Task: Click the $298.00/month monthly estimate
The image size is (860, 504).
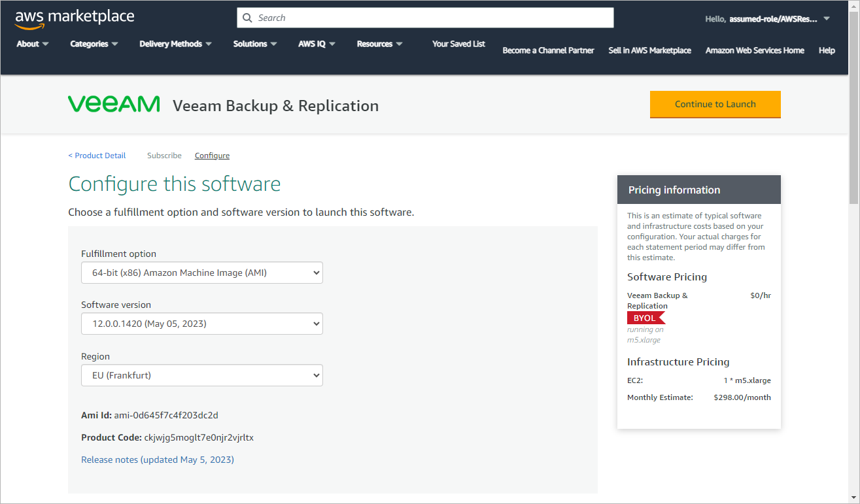Action: [742, 397]
